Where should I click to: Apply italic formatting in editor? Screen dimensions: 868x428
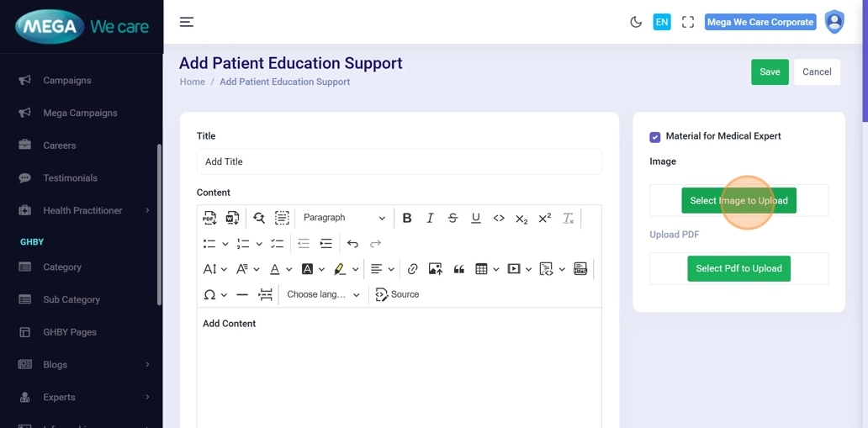[430, 218]
